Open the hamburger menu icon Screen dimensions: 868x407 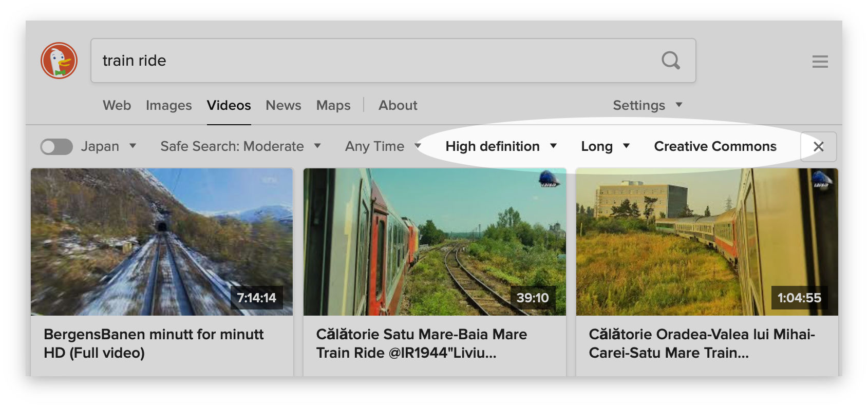pyautogui.click(x=820, y=62)
